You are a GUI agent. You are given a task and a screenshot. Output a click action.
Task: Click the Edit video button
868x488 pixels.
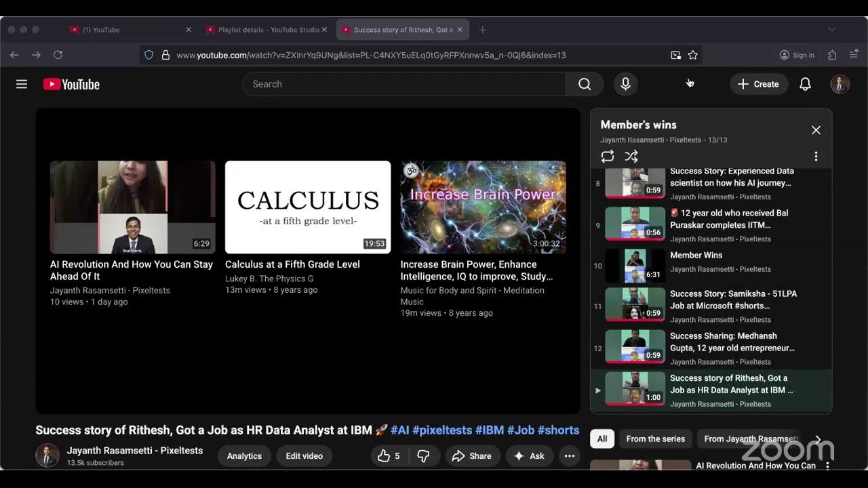pyautogui.click(x=304, y=456)
